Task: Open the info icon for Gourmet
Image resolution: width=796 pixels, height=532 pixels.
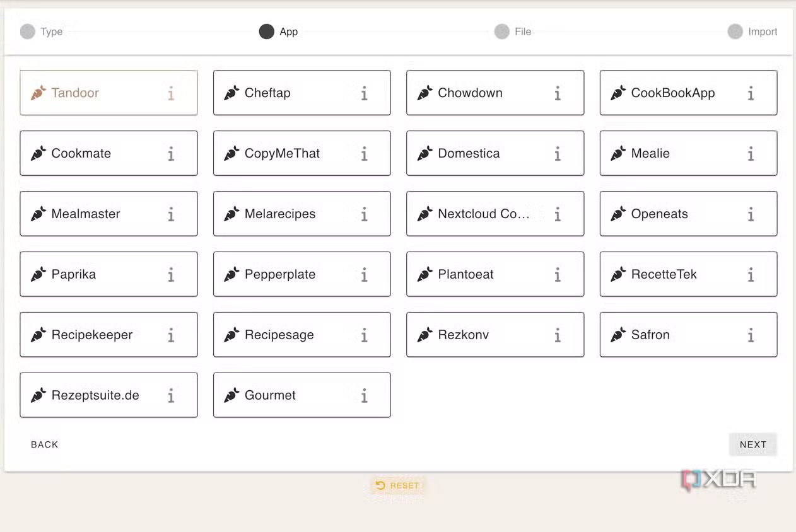Action: pyautogui.click(x=364, y=396)
